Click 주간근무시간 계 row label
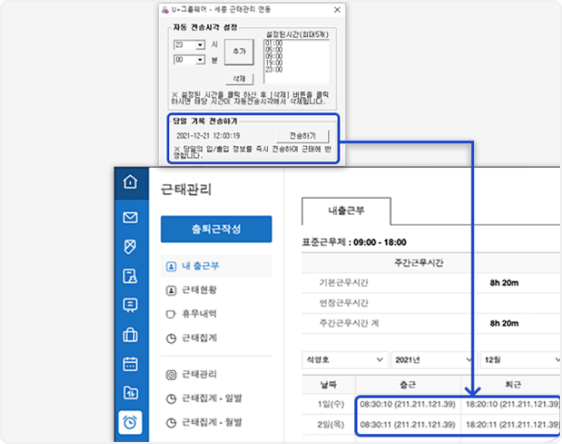The height and width of the screenshot is (444, 562). tap(349, 324)
